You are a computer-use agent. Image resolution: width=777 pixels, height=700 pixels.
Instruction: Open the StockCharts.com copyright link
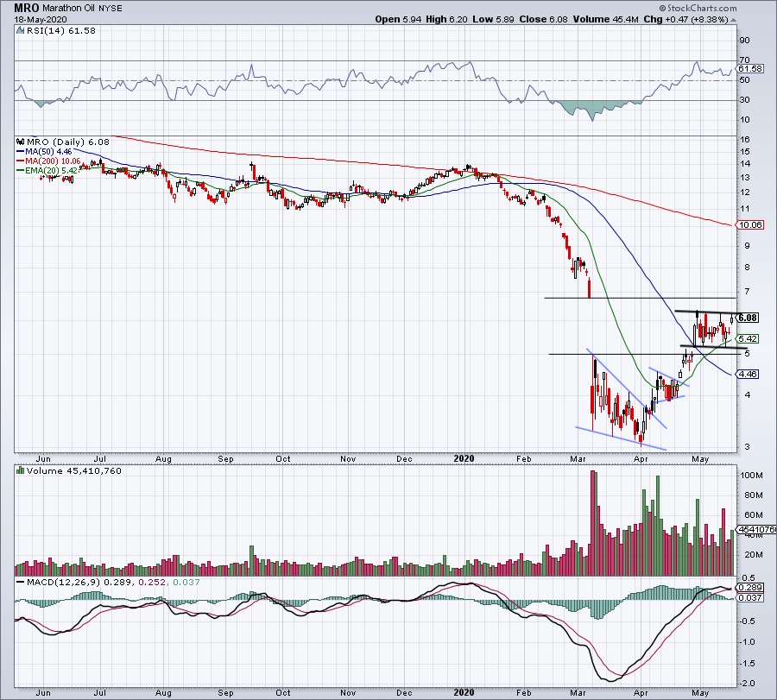pyautogui.click(x=698, y=8)
